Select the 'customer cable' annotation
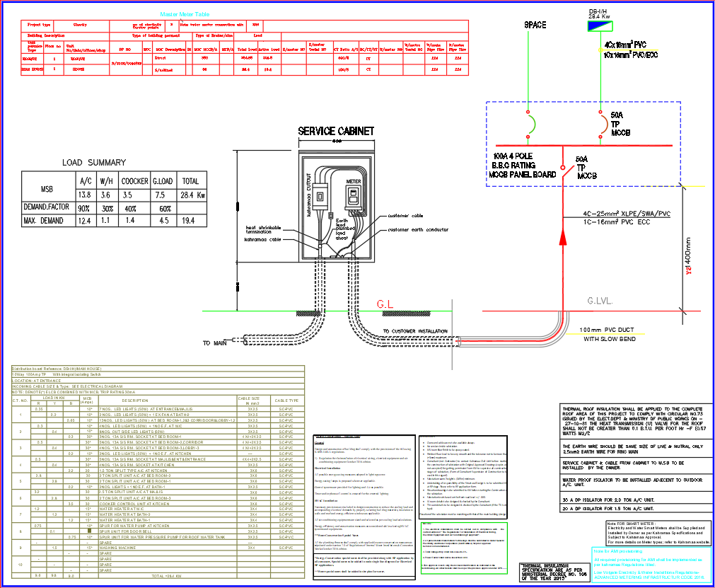The height and width of the screenshot is (588, 715). pos(405,216)
